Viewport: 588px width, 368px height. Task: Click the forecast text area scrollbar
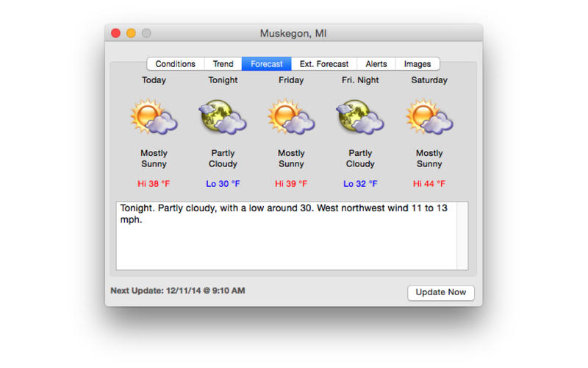(462, 236)
